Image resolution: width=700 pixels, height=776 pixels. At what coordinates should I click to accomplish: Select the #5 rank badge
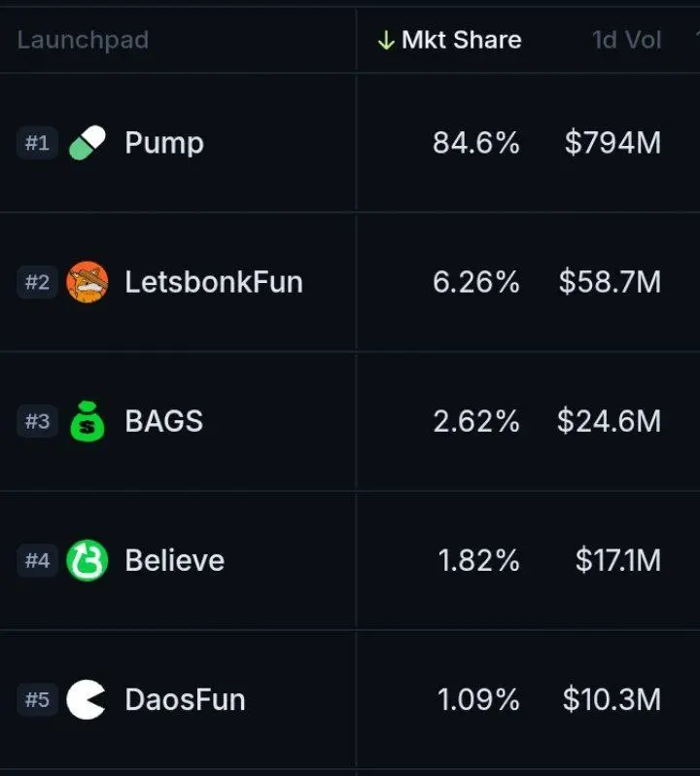pyautogui.click(x=37, y=699)
